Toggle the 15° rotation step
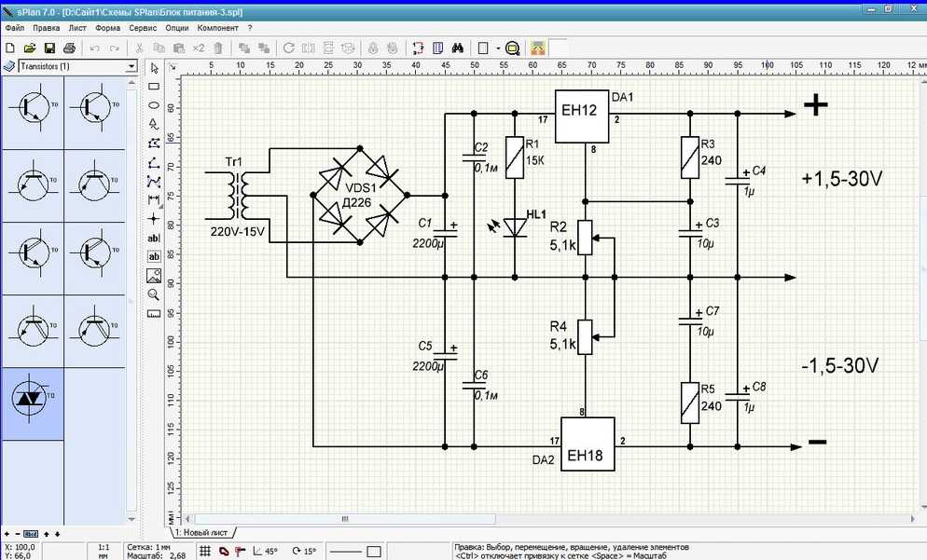The image size is (927, 560). [304, 551]
